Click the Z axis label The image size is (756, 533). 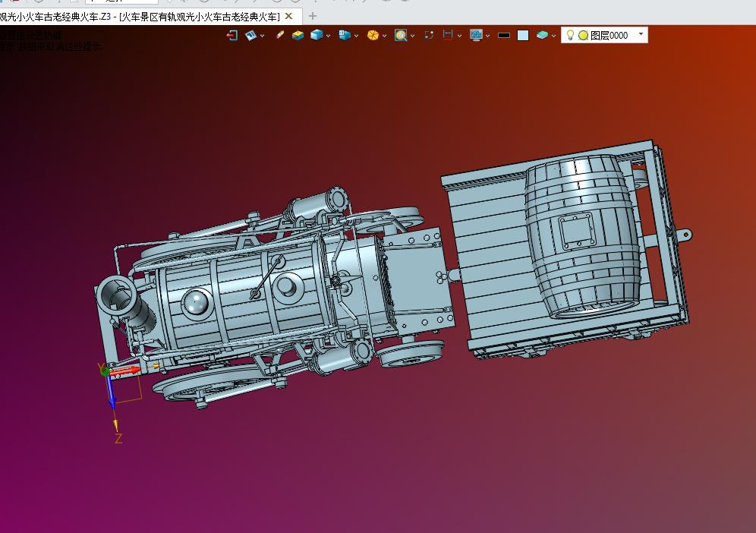coord(118,438)
